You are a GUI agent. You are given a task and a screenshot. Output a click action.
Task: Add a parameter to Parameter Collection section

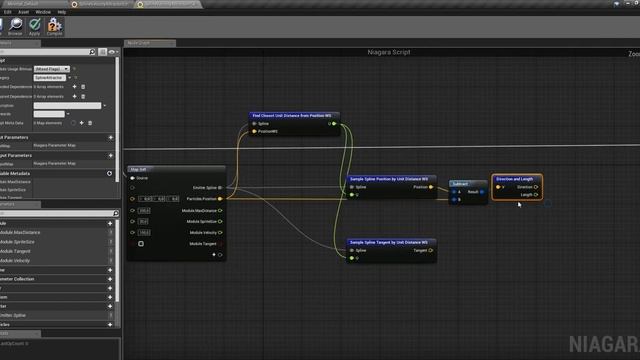click(110, 279)
